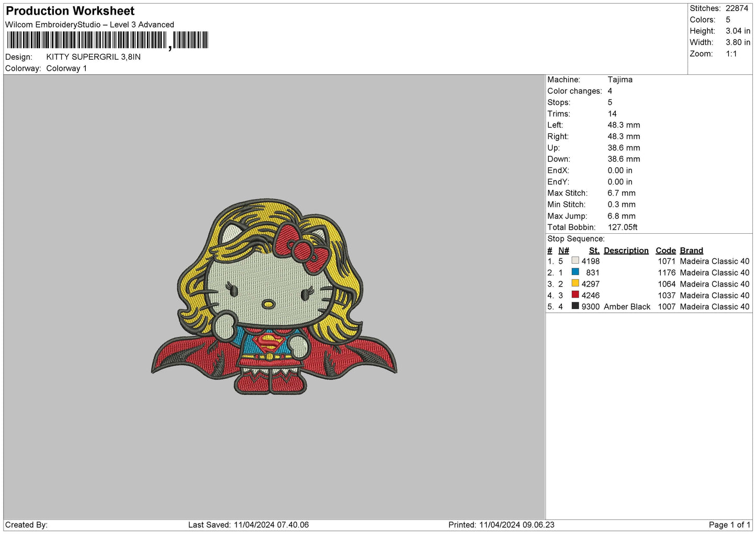This screenshot has width=756, height=534.
Task: Click the stitch count 4246 in row 4
Action: tap(591, 296)
